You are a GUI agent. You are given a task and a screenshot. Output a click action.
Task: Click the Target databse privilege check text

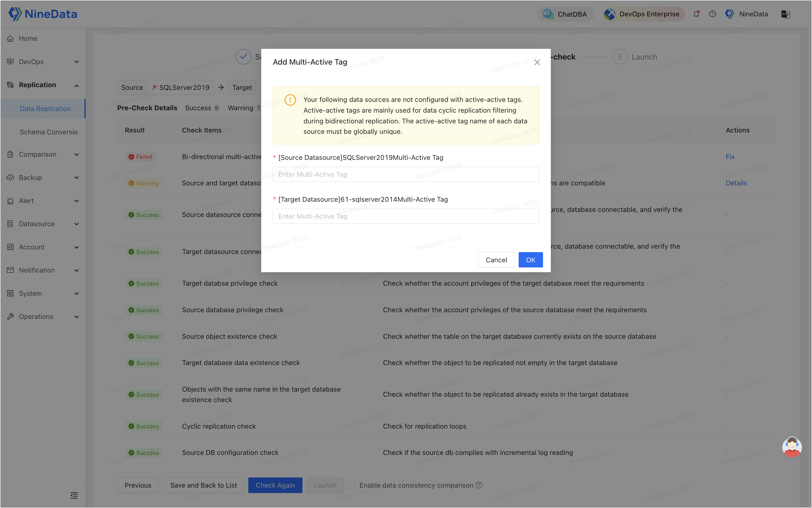click(230, 283)
